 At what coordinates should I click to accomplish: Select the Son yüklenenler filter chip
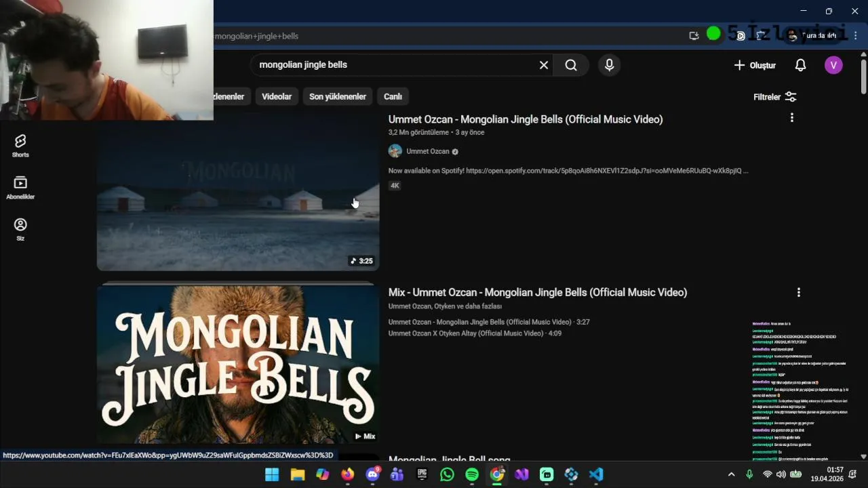coord(338,97)
